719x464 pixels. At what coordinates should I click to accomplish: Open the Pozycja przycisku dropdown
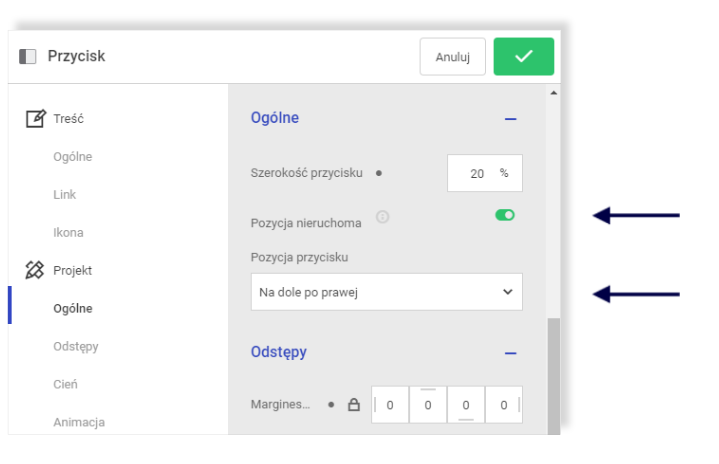pyautogui.click(x=387, y=292)
